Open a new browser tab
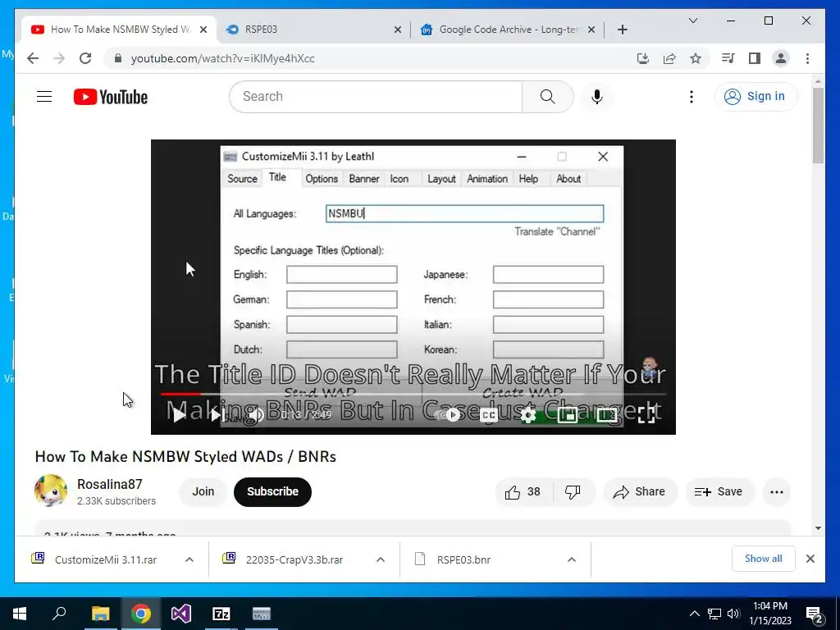 (622, 30)
